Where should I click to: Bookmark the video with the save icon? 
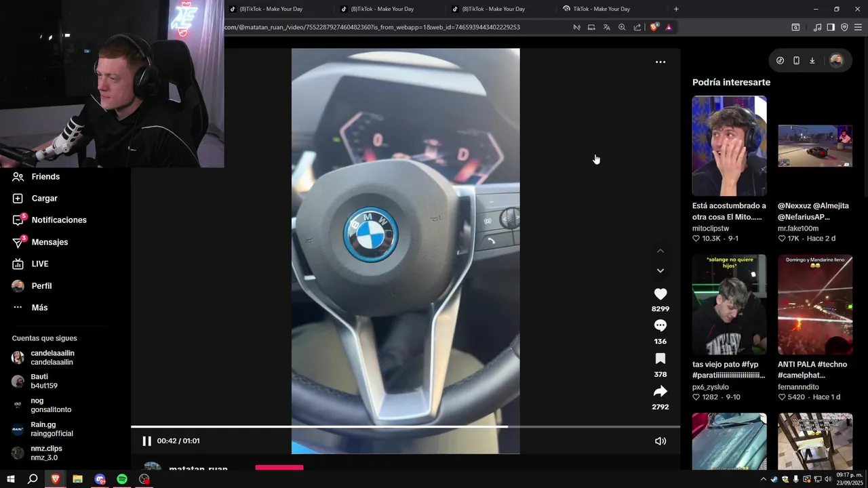click(x=660, y=359)
